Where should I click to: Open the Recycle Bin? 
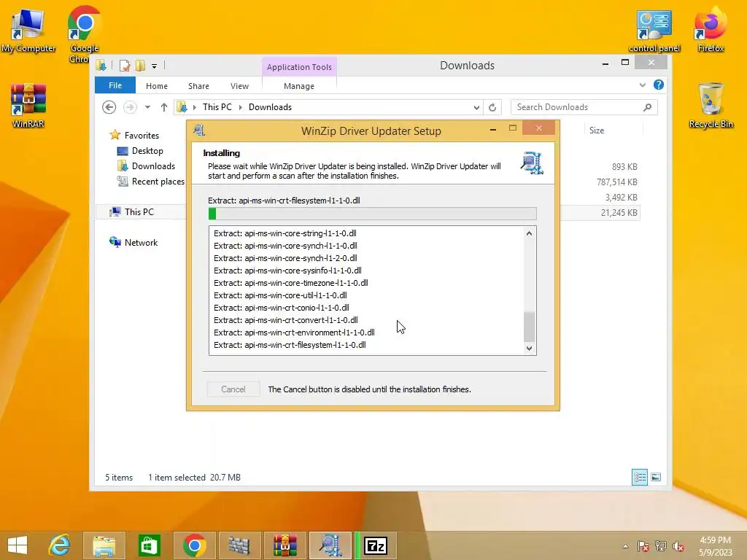(711, 105)
